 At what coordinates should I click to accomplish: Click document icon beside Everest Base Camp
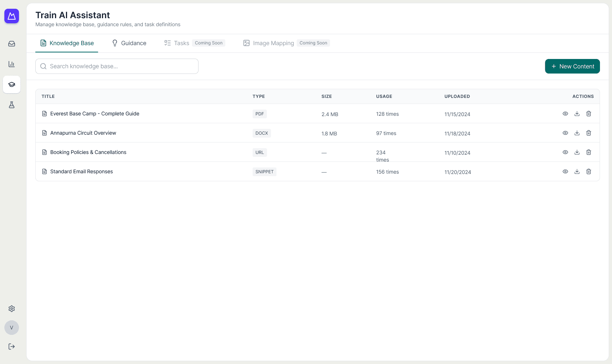pos(44,114)
